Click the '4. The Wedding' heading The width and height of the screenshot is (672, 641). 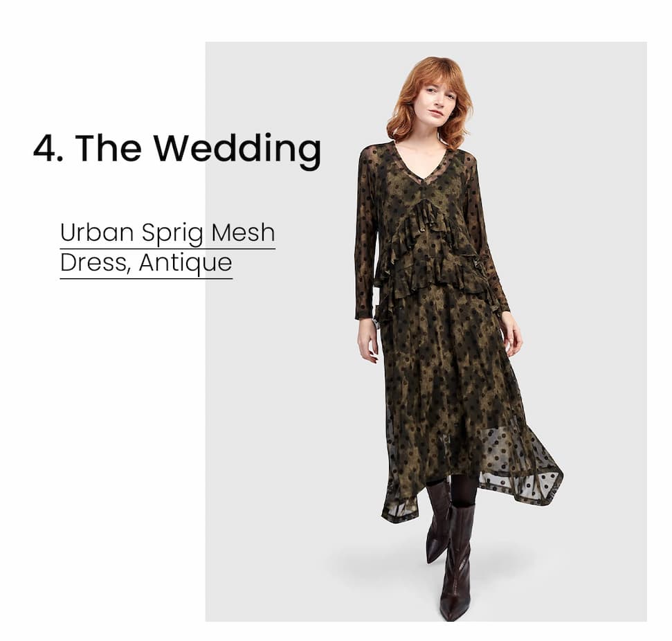[x=177, y=148]
